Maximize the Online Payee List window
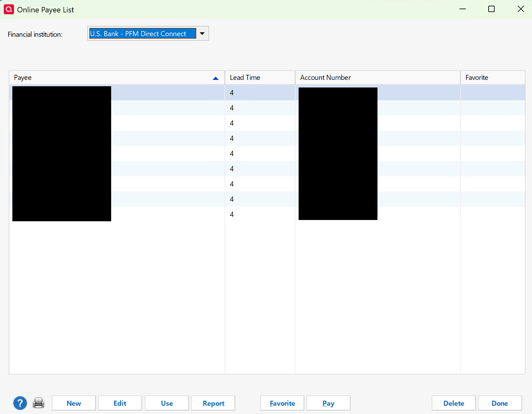Screen dimensions: 532x414 491,9
